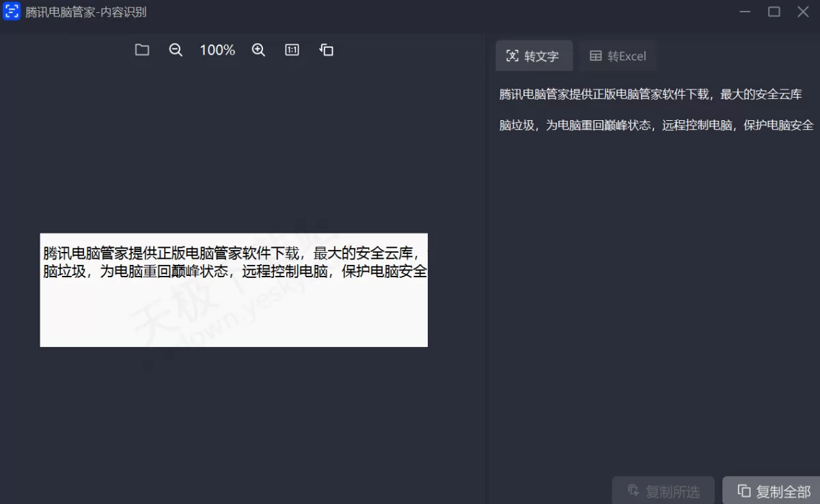Click recognized line starting with 腾讯电脑管家提供正版

click(651, 94)
